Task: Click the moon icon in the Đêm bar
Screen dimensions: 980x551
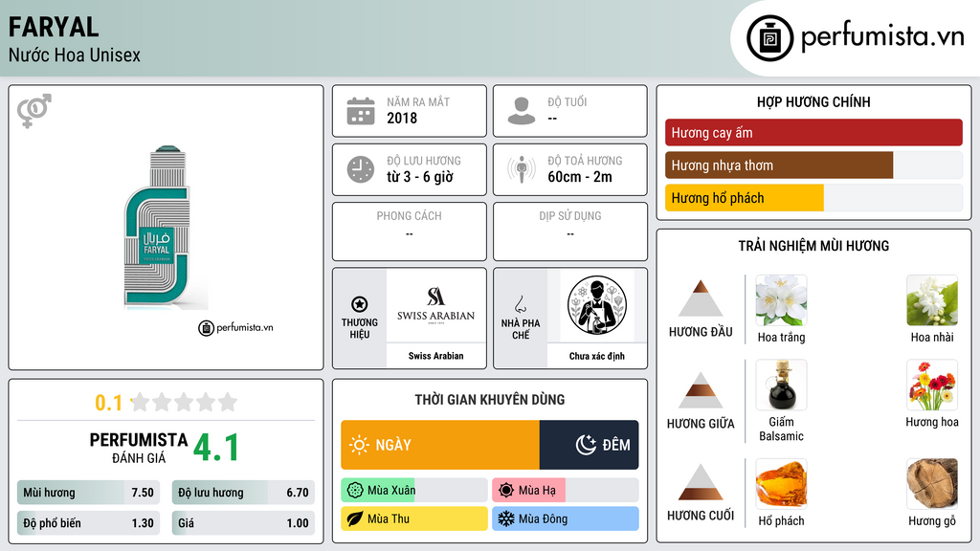Action: tap(586, 445)
